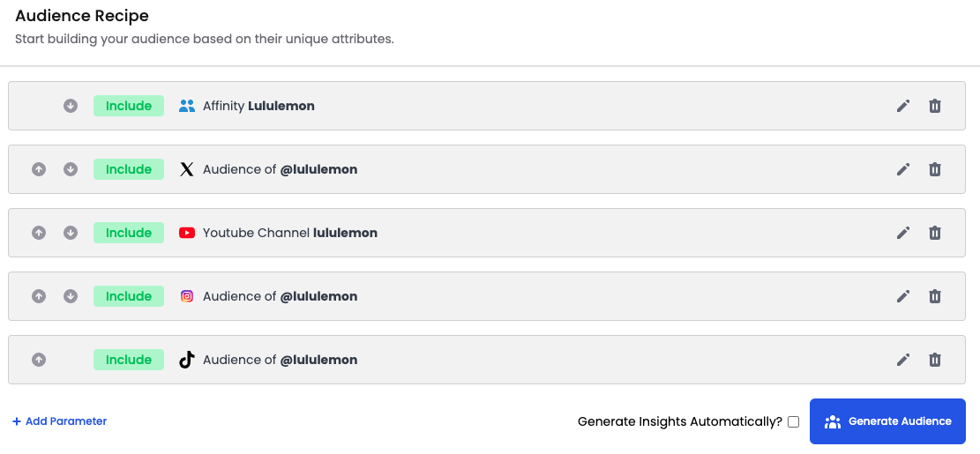Edit the Youtube Channel lululemon parameter
Image resolution: width=980 pixels, height=454 pixels.
(903, 233)
